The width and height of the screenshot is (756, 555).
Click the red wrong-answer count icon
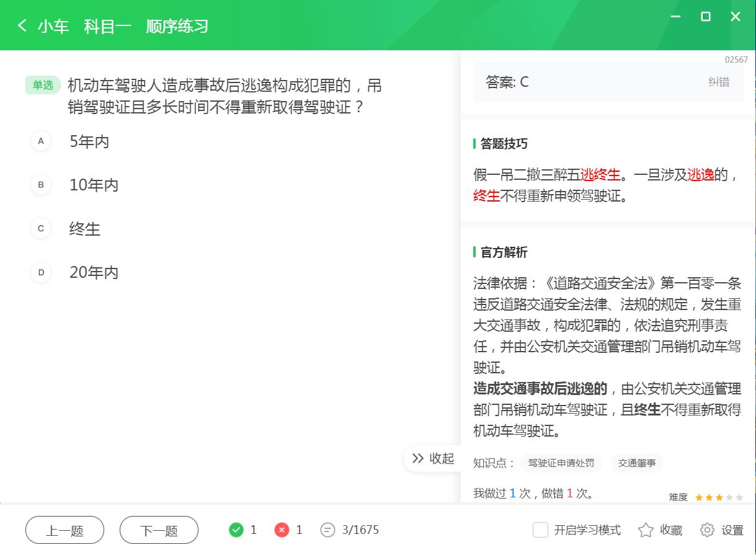282,530
